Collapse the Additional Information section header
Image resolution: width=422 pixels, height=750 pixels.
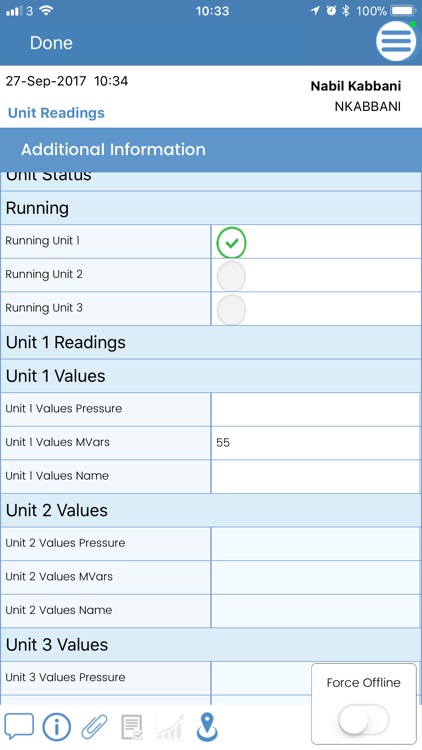coord(211,150)
